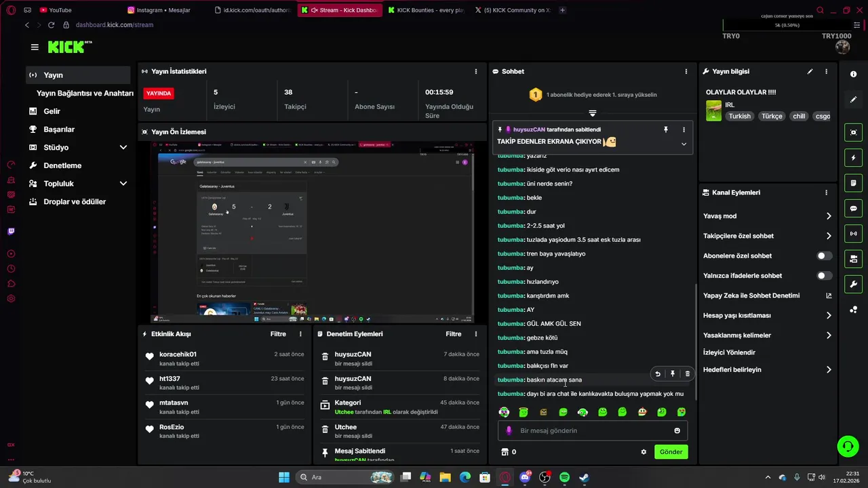Click the pencil edit icon in right toolbar
The height and width of the screenshot is (488, 868).
[853, 100]
